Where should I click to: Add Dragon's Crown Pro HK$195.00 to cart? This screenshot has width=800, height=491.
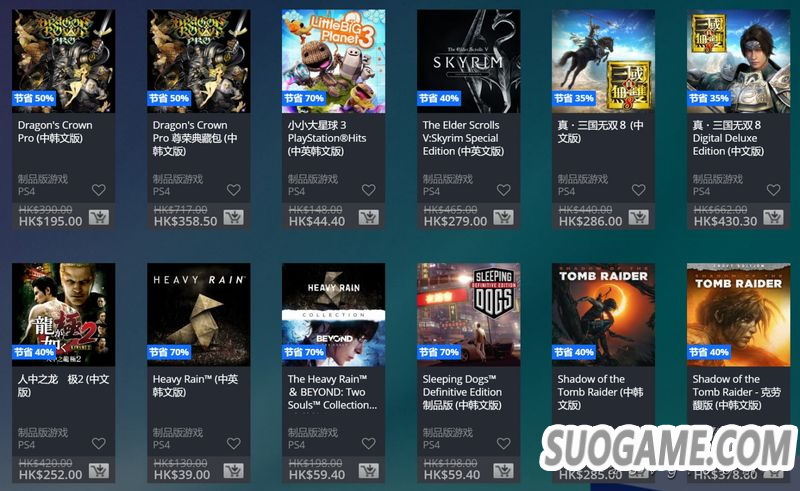[x=99, y=218]
